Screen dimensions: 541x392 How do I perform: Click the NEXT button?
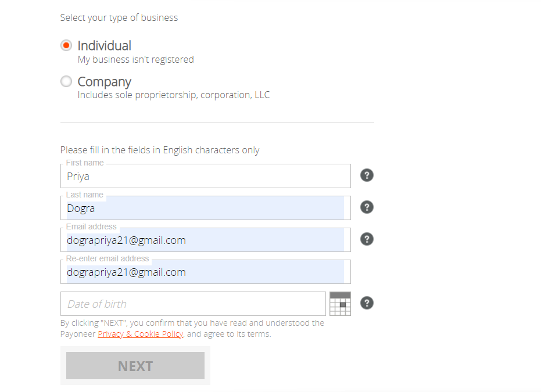[x=135, y=365]
